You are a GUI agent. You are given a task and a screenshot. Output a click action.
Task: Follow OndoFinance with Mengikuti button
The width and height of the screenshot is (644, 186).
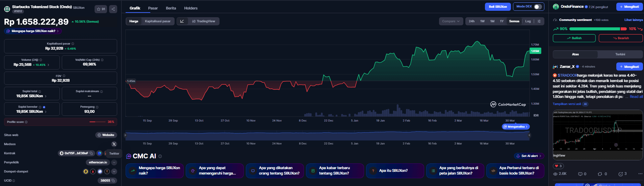(629, 7)
